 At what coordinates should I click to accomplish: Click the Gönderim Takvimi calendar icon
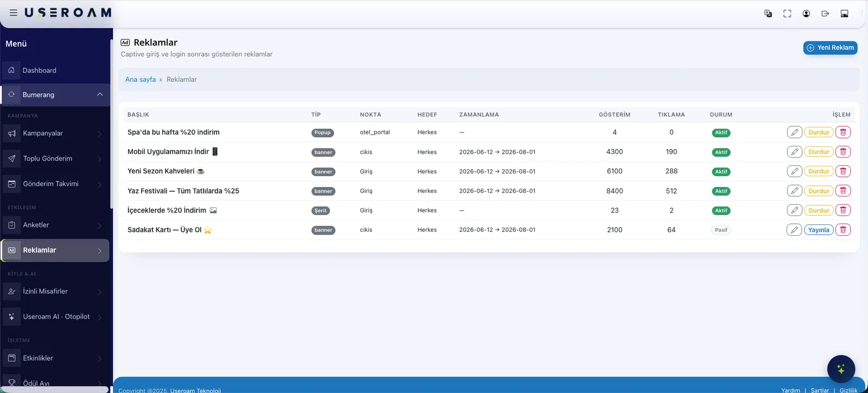point(11,184)
